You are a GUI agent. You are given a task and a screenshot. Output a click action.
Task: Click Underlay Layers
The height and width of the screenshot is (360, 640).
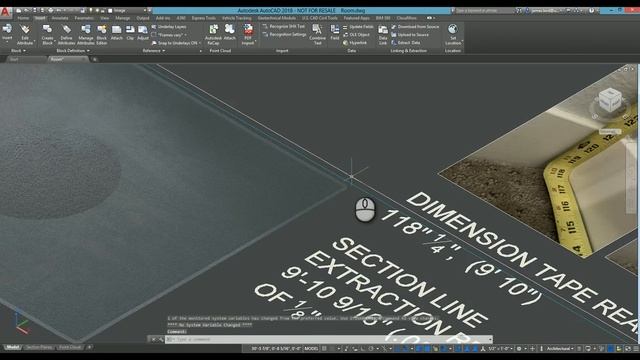tap(169, 27)
